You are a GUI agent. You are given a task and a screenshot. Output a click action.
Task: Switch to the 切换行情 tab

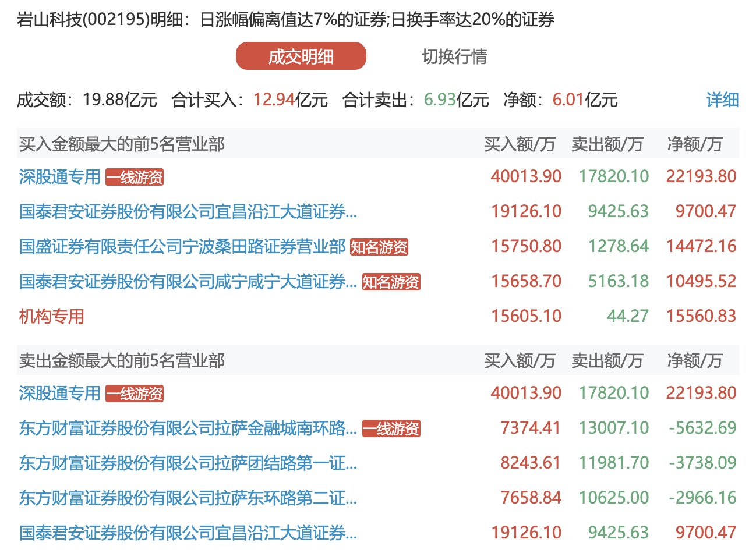pyautogui.click(x=454, y=56)
